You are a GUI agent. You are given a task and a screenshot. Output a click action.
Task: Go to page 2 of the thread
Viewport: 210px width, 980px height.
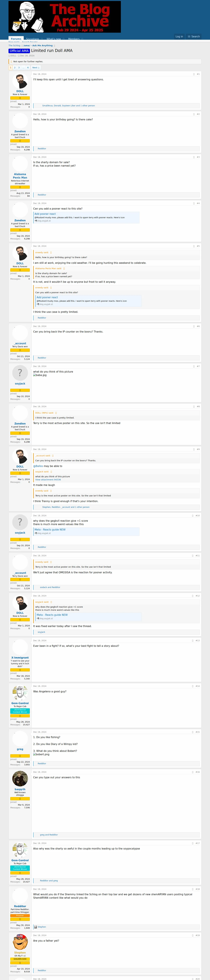pos(15,68)
